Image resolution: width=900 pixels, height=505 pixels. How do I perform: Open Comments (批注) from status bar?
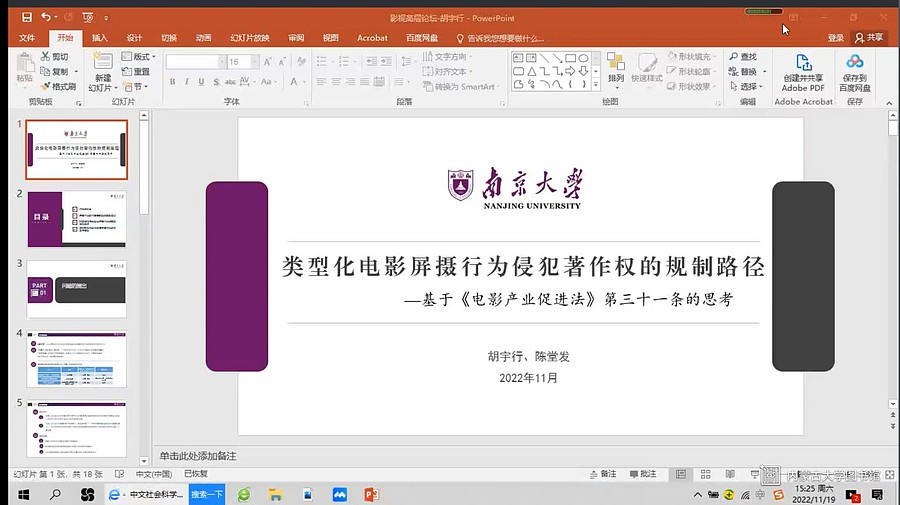tap(643, 474)
